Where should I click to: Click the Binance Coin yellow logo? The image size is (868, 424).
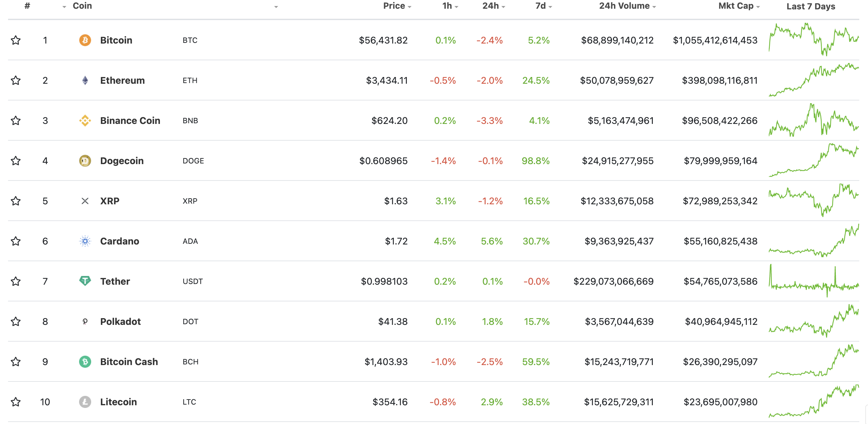(85, 120)
